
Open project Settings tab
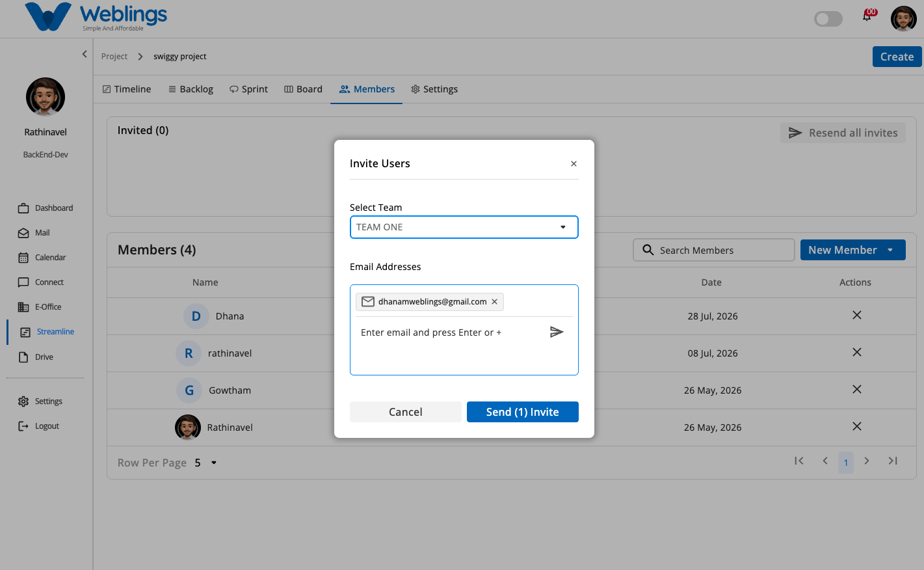click(434, 89)
